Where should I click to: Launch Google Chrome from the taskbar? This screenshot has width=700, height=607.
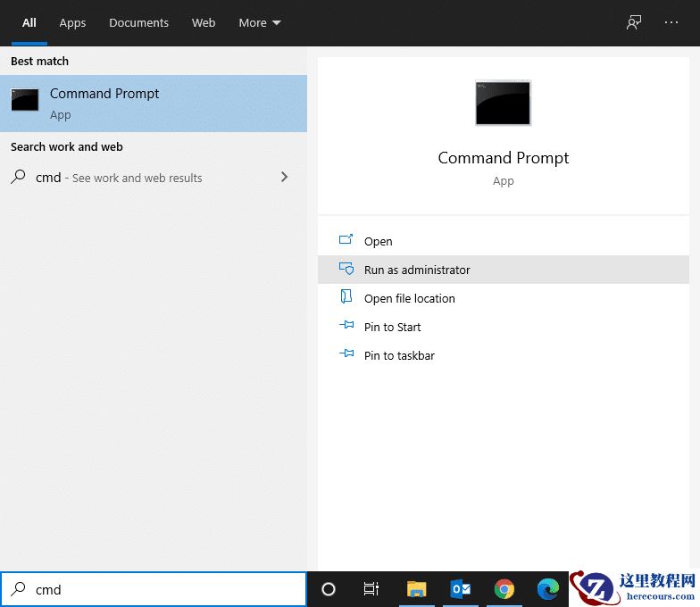[504, 589]
